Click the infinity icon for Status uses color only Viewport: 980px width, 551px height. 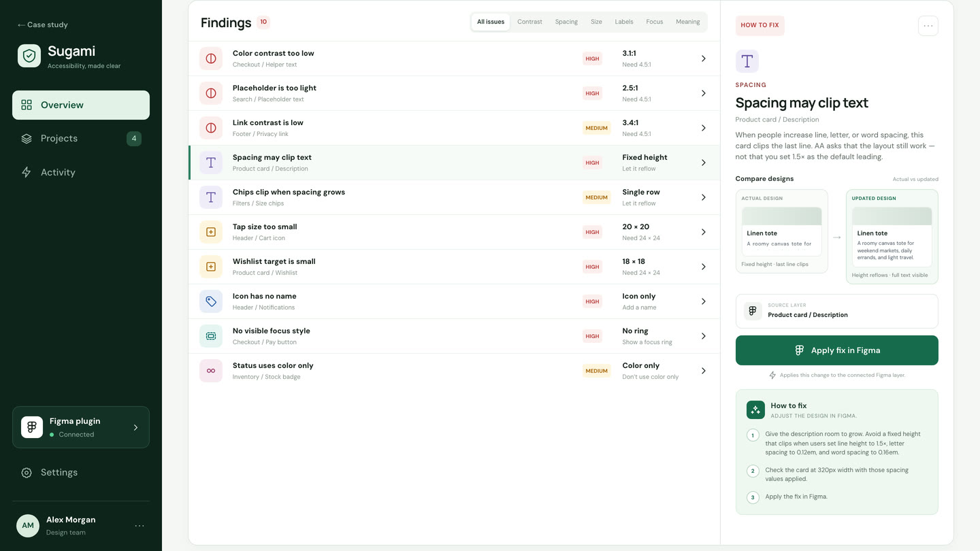coord(211,371)
